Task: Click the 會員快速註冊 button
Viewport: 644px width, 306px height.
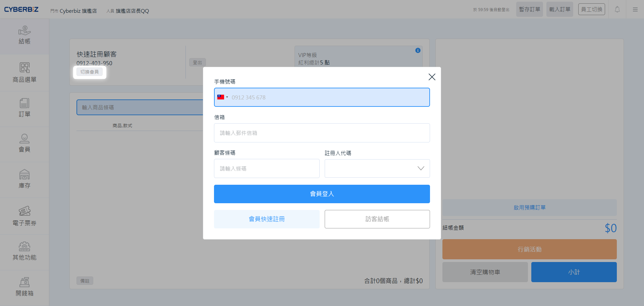Action: tap(267, 219)
